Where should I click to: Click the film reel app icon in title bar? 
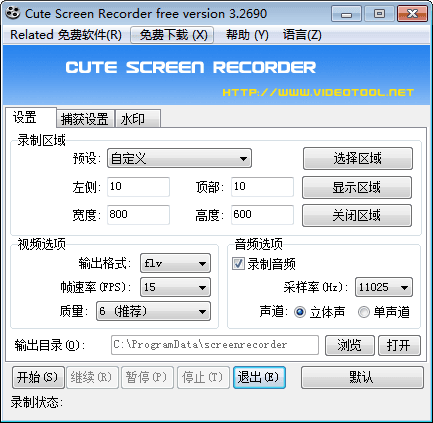coord(13,13)
